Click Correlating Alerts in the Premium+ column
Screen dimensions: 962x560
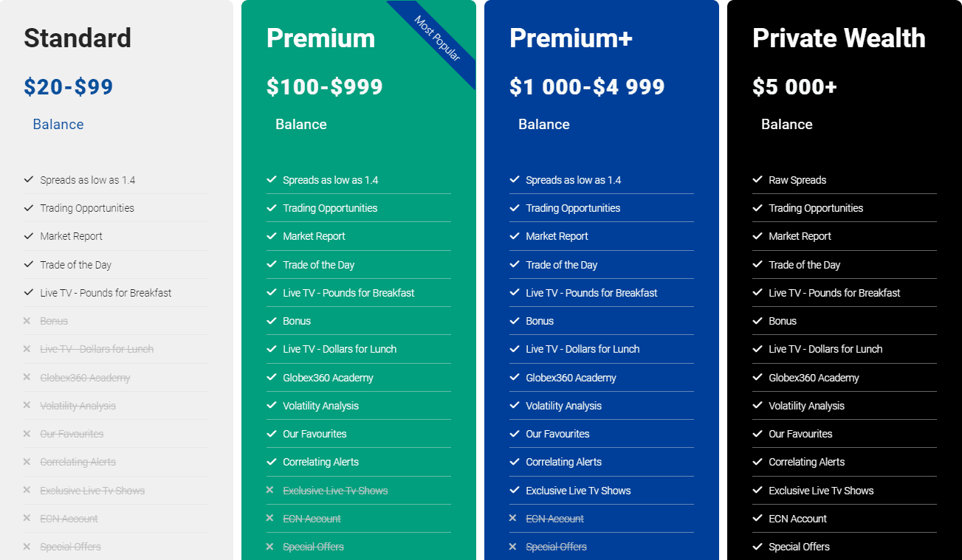(563, 462)
